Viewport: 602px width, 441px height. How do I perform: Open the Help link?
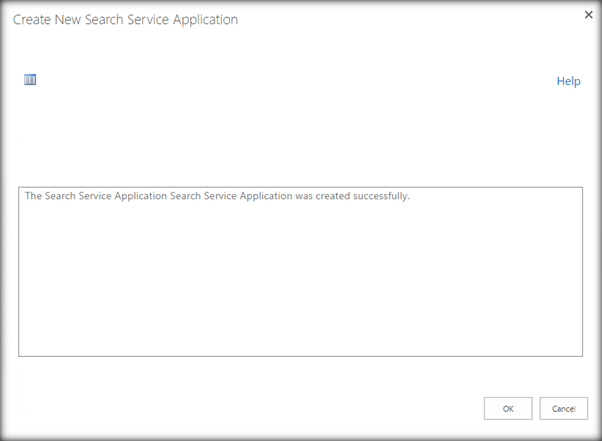568,81
